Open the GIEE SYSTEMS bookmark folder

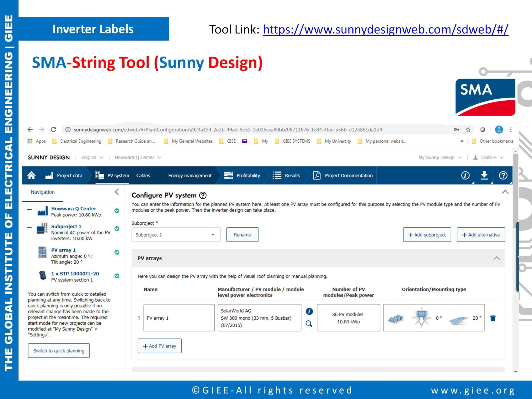(x=292, y=141)
